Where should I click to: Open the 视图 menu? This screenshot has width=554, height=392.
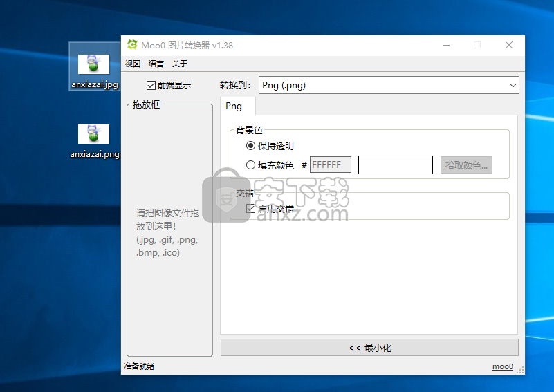click(133, 64)
